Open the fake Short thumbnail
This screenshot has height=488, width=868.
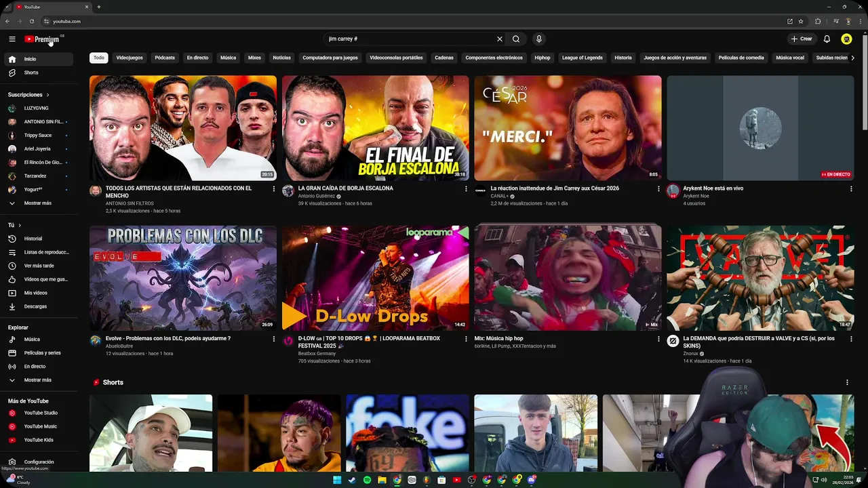coord(408,433)
